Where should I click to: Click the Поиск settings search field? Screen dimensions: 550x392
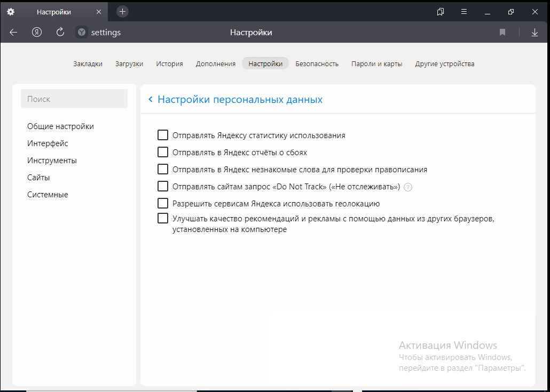[74, 99]
